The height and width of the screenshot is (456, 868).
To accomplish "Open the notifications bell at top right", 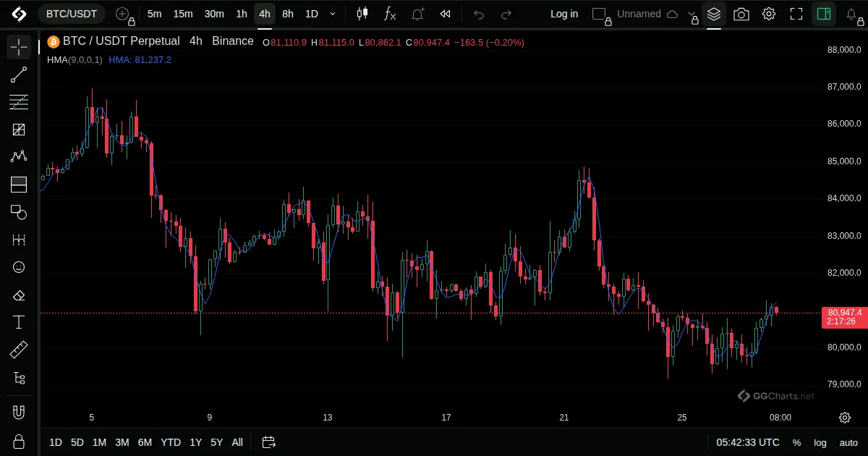I will tap(852, 14).
